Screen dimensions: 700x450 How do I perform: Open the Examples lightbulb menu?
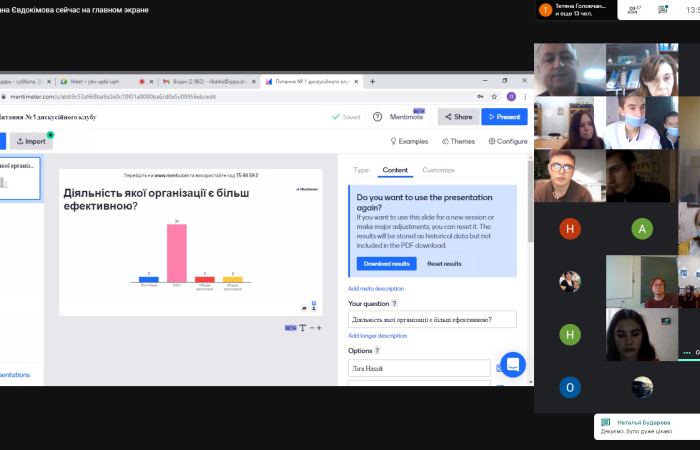(x=408, y=141)
